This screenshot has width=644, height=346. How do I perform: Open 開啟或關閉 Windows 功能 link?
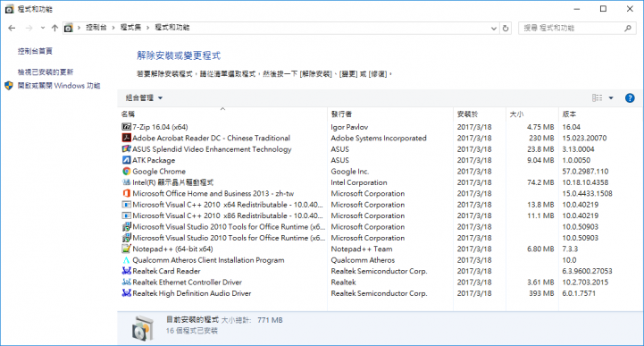(x=59, y=86)
